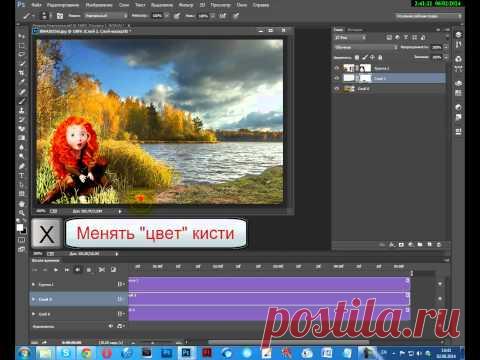Hide the top group layer via eye icon
This screenshot has height=360, width=480.
(337, 68)
